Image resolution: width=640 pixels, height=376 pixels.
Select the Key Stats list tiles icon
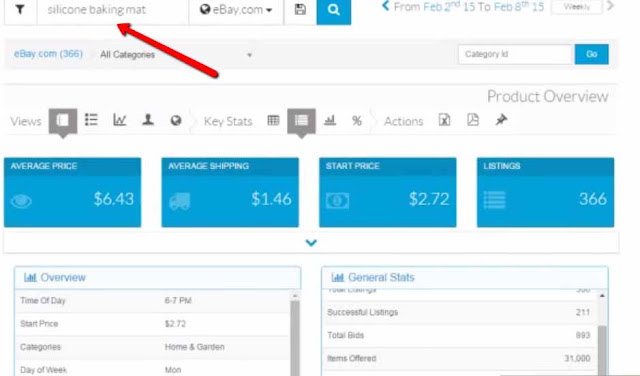click(301, 120)
